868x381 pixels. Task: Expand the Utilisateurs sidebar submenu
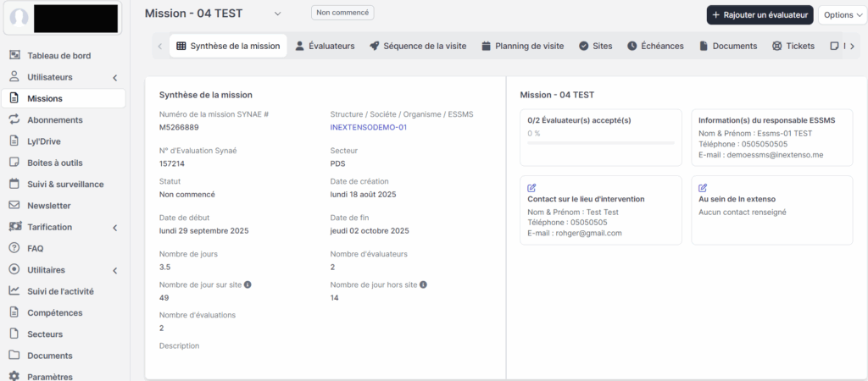114,78
